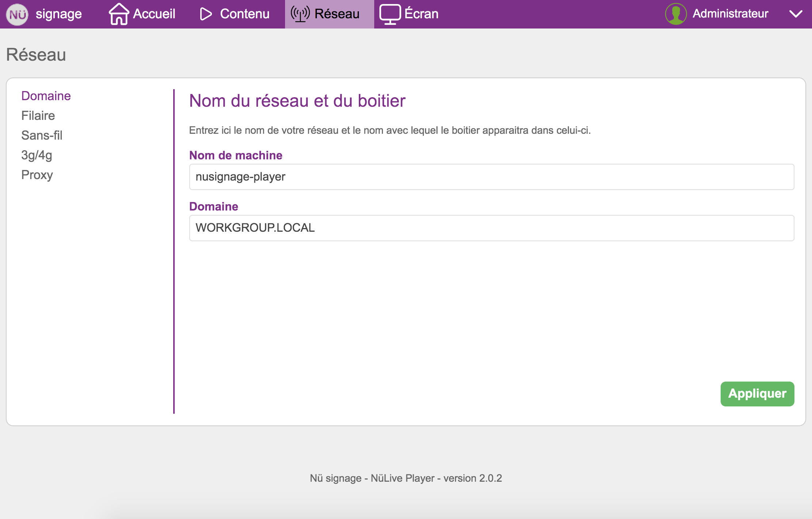Show the Proxy configuration
Image resolution: width=812 pixels, height=519 pixels.
37,175
